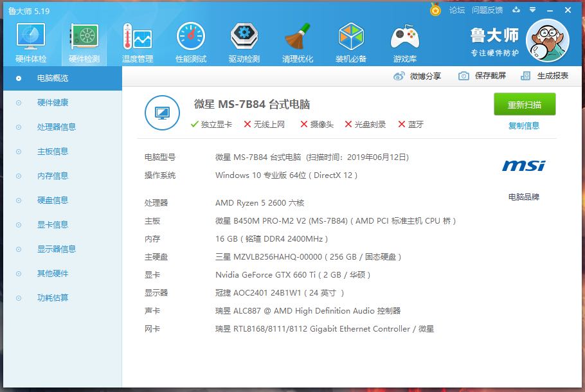The height and width of the screenshot is (392, 585).
Task: Click the 瑞昱 RTL8168/8111/8112 network card value
Action: (325, 329)
